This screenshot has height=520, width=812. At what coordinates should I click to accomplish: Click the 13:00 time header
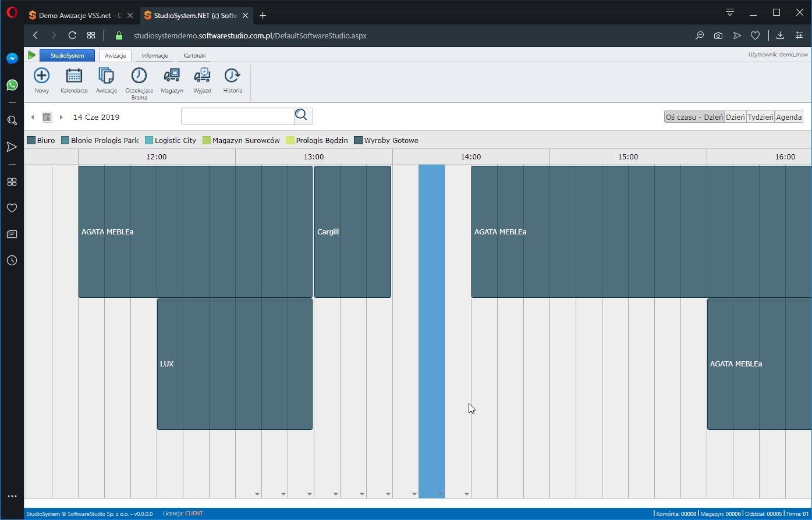[314, 156]
